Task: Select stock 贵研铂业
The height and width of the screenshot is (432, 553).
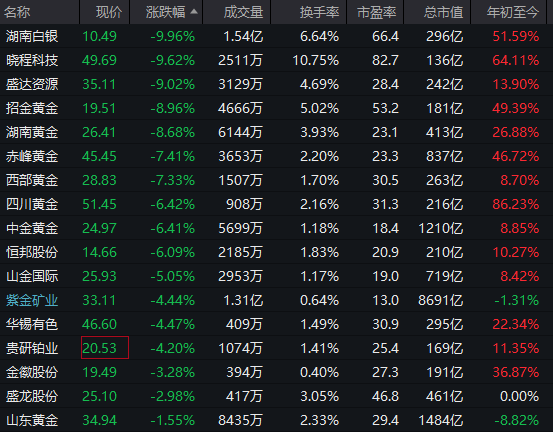Action: point(32,348)
